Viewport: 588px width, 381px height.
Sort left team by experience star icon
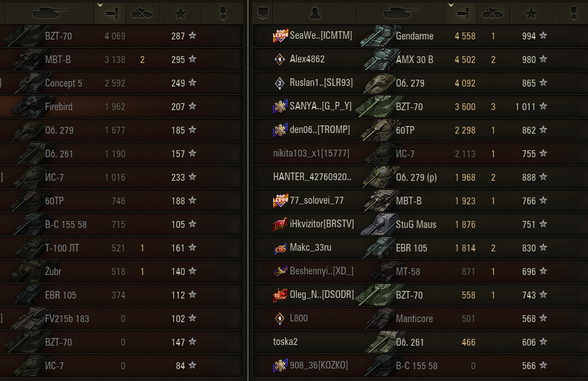tap(180, 13)
